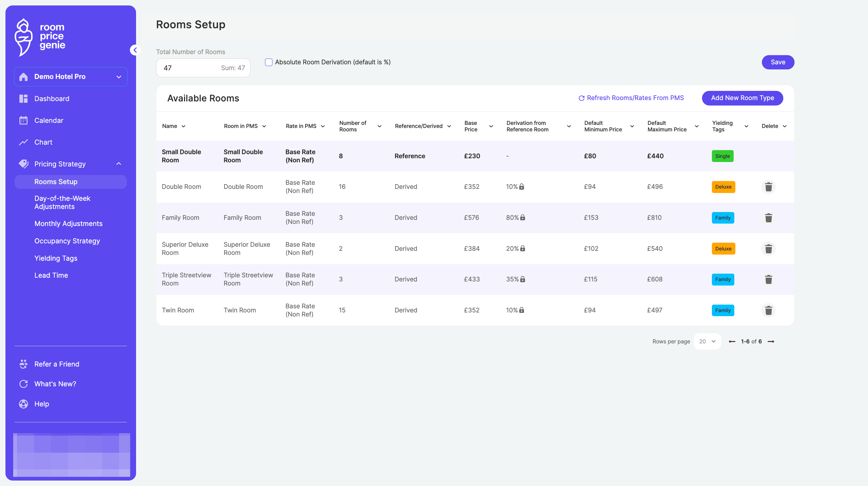
Task: Go to next page arrow
Action: (x=771, y=341)
